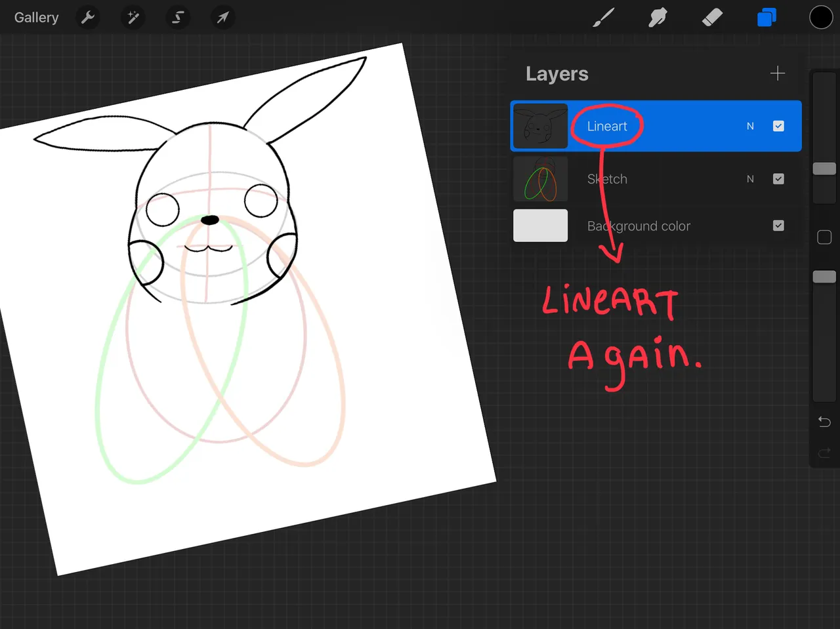
Task: Click the Sketch layer thumbnail
Action: pos(540,179)
